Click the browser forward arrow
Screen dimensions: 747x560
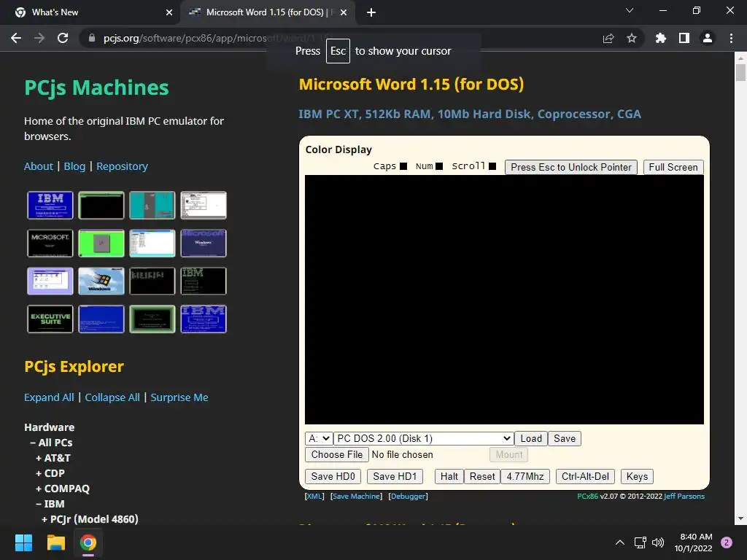click(39, 38)
